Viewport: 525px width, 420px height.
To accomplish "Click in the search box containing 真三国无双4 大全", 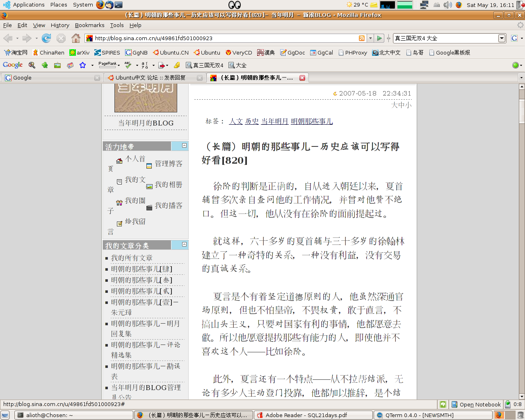I will click(x=445, y=38).
